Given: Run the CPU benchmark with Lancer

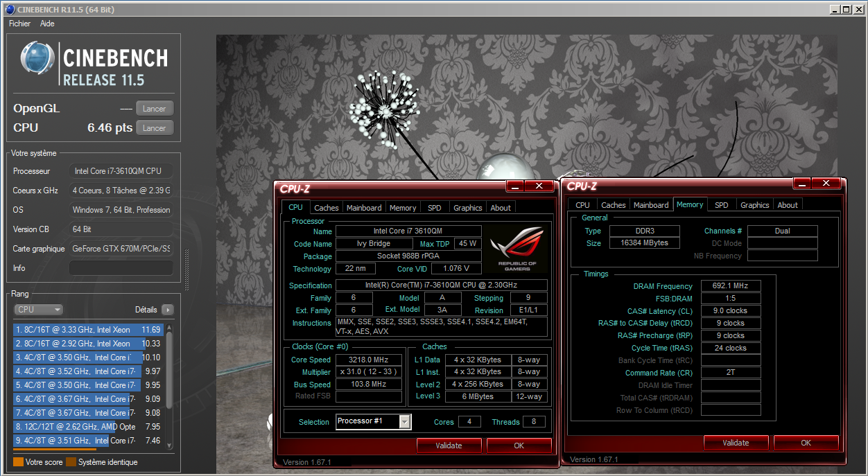Looking at the screenshot, I should coord(154,128).
